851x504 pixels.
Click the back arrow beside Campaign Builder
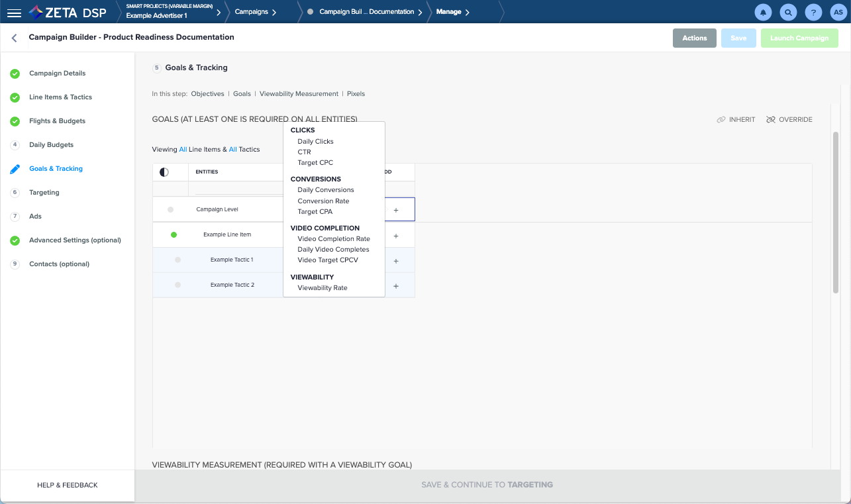click(14, 38)
